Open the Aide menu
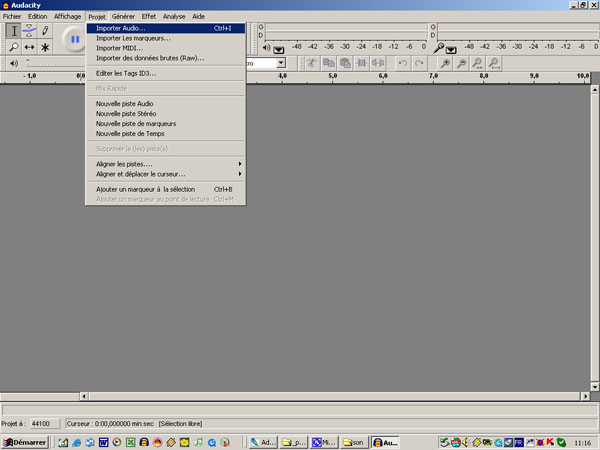 198,16
